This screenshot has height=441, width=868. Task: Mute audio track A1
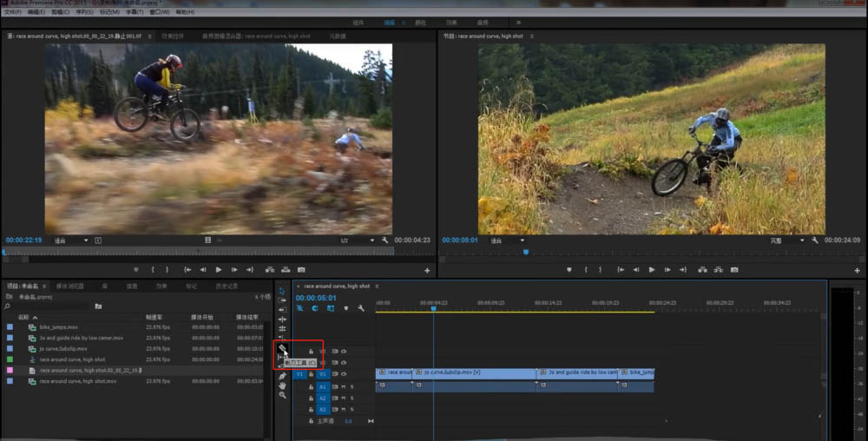coord(343,386)
